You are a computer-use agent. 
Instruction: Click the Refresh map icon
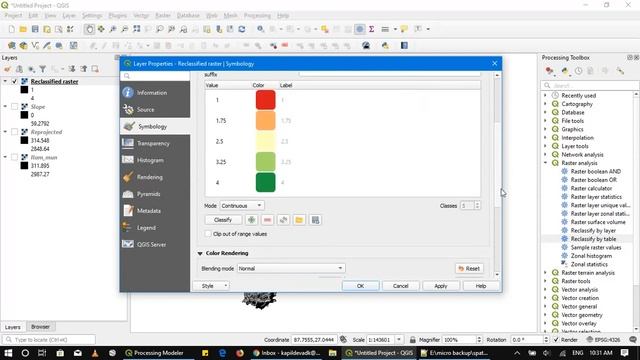click(x=242, y=29)
